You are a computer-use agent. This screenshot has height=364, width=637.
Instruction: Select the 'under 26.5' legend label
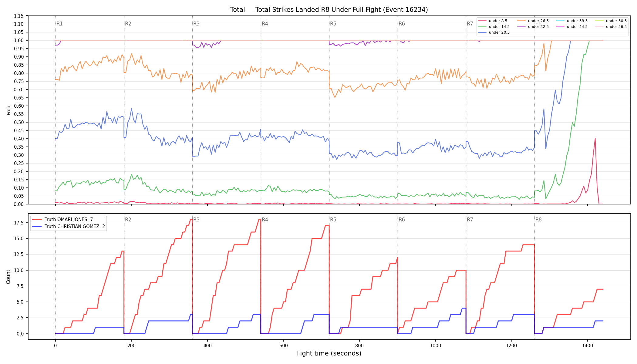538,21
